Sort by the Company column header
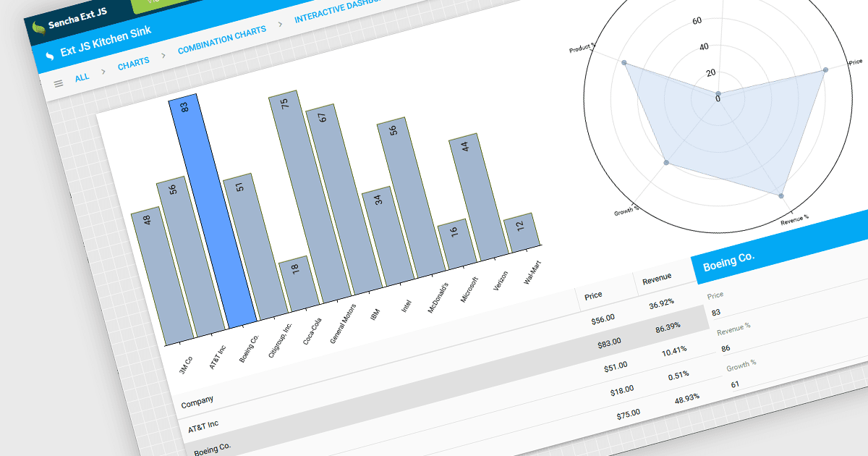The height and width of the screenshot is (456, 868). point(197,400)
